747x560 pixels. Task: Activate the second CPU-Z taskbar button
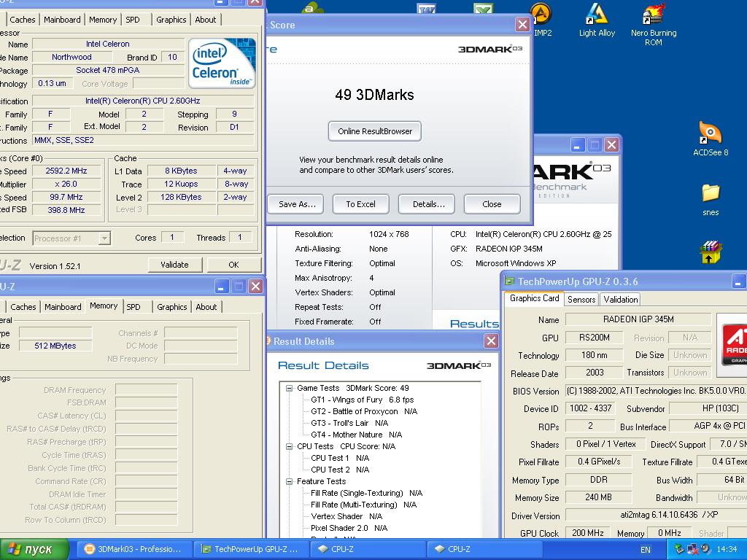pos(484,549)
